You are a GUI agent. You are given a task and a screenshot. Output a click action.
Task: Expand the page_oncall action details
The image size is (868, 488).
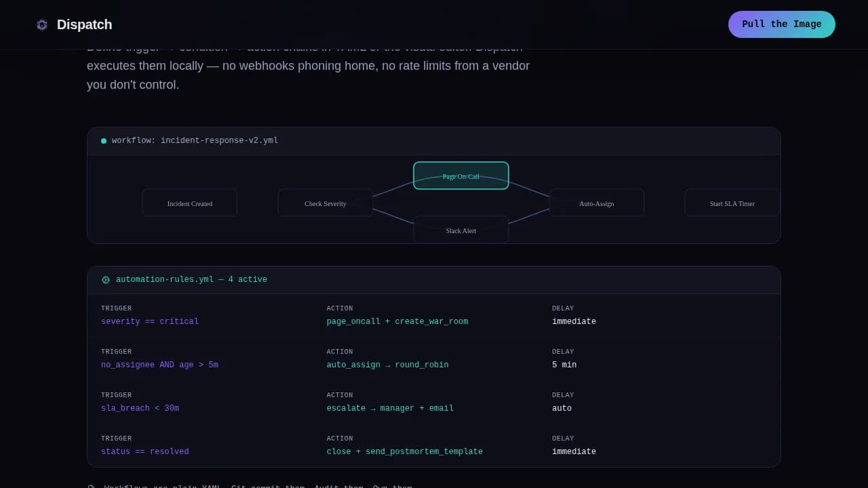pyautogui.click(x=397, y=321)
